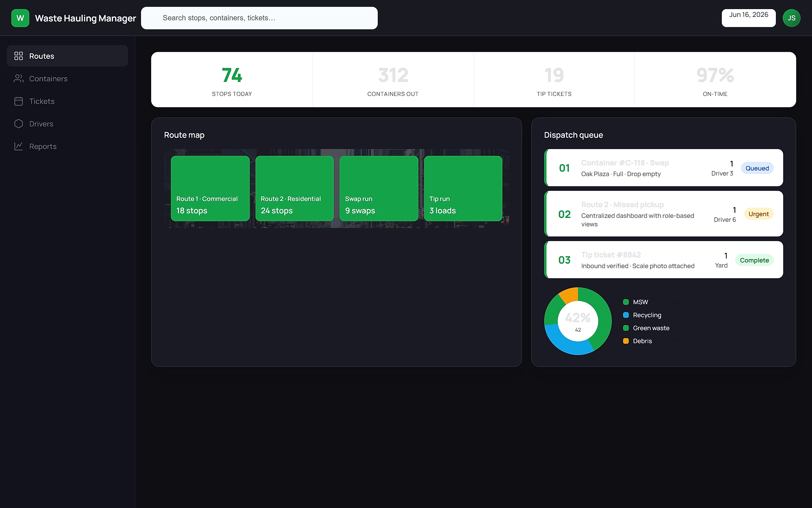Click Inbound verified Scale photo attached text

pos(637,266)
